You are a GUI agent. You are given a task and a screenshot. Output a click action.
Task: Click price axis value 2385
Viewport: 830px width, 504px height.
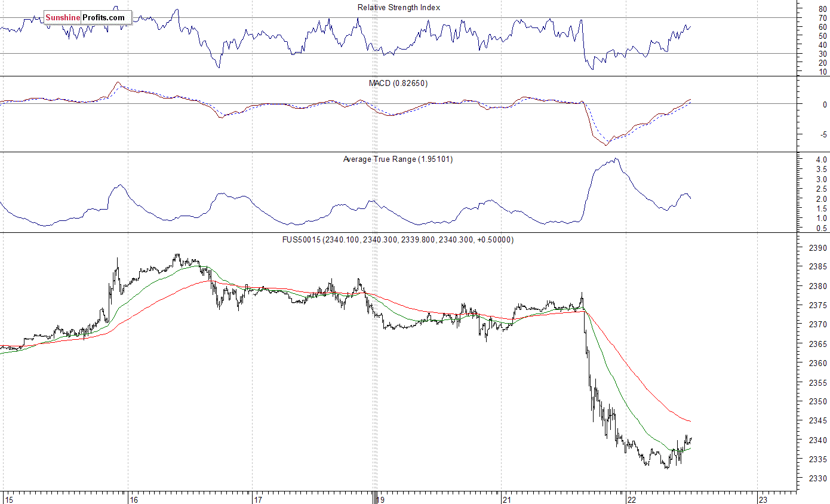[x=817, y=267]
